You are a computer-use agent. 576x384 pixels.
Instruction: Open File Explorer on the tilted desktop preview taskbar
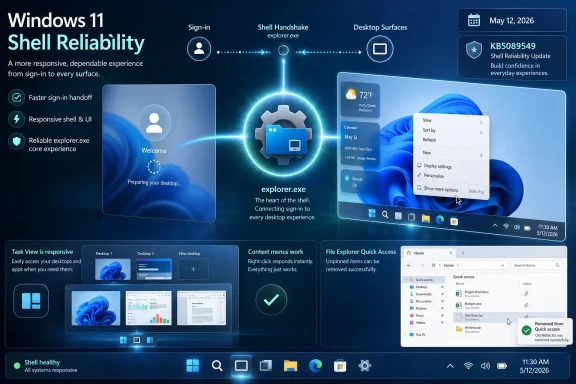tap(425, 218)
